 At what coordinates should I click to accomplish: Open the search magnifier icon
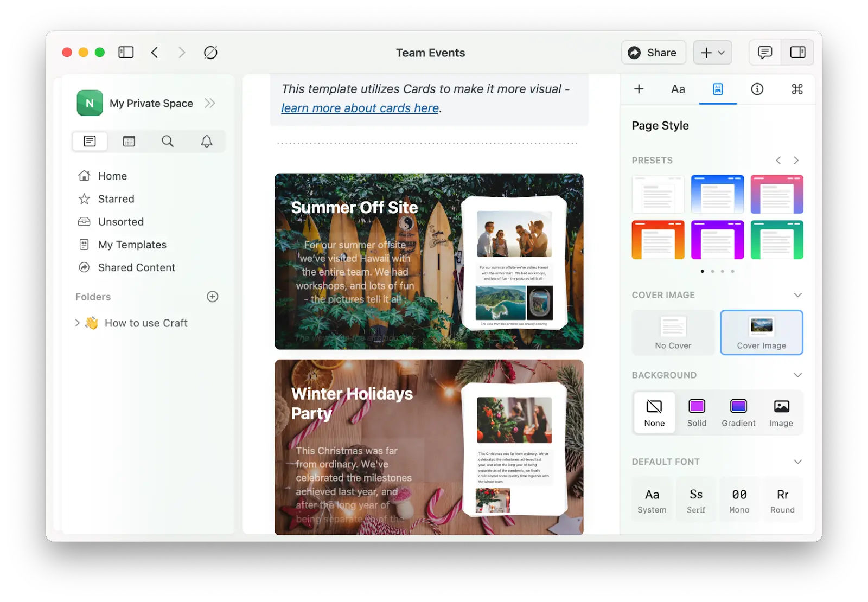pyautogui.click(x=168, y=142)
